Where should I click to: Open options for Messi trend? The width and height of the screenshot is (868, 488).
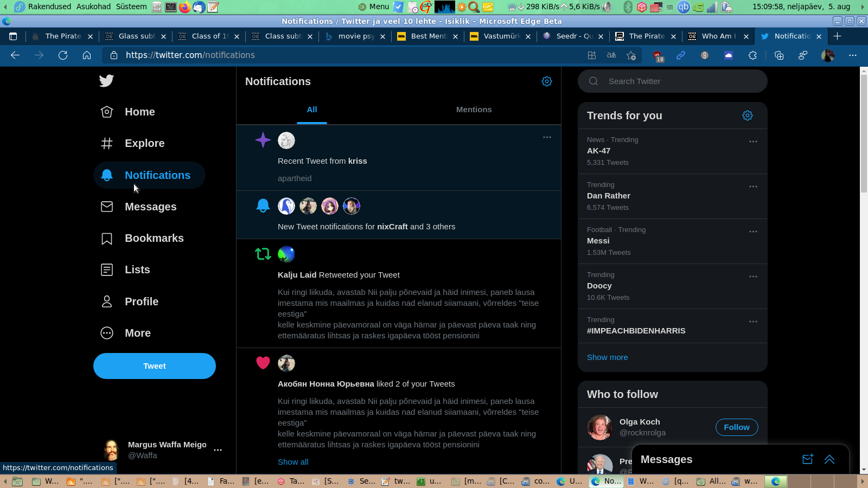[x=753, y=232]
